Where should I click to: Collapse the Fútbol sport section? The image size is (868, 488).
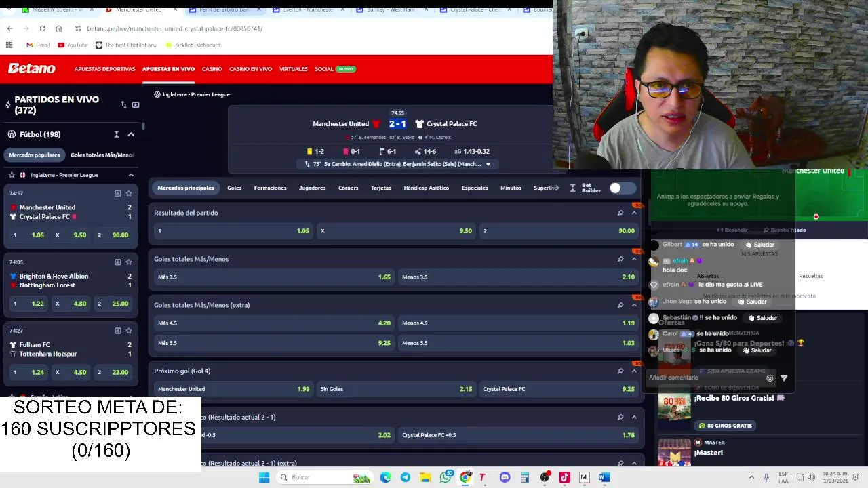131,134
